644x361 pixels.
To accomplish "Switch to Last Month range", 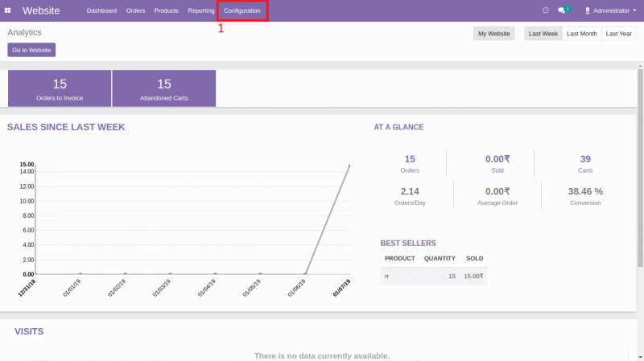I will click(581, 34).
